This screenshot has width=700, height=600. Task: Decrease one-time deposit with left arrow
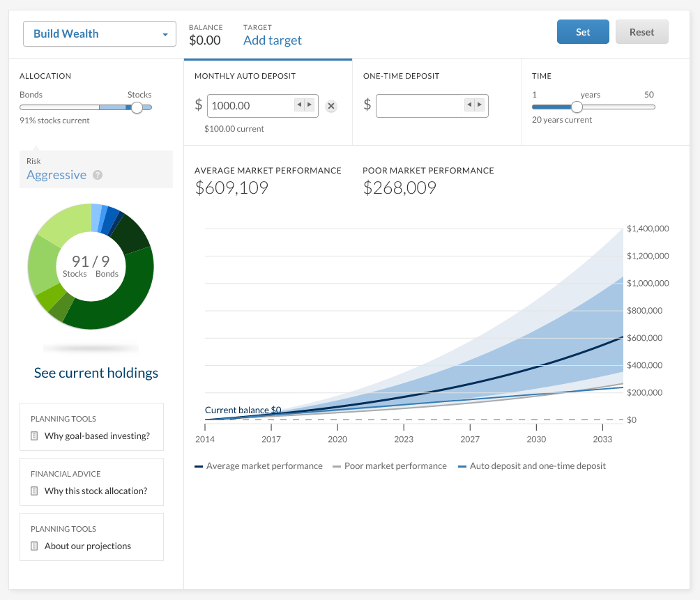pyautogui.click(x=469, y=105)
